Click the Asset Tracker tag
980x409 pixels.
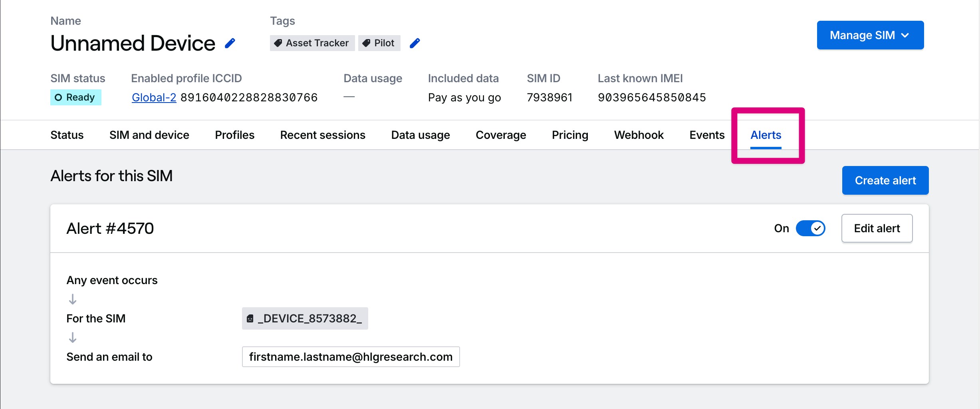click(312, 43)
